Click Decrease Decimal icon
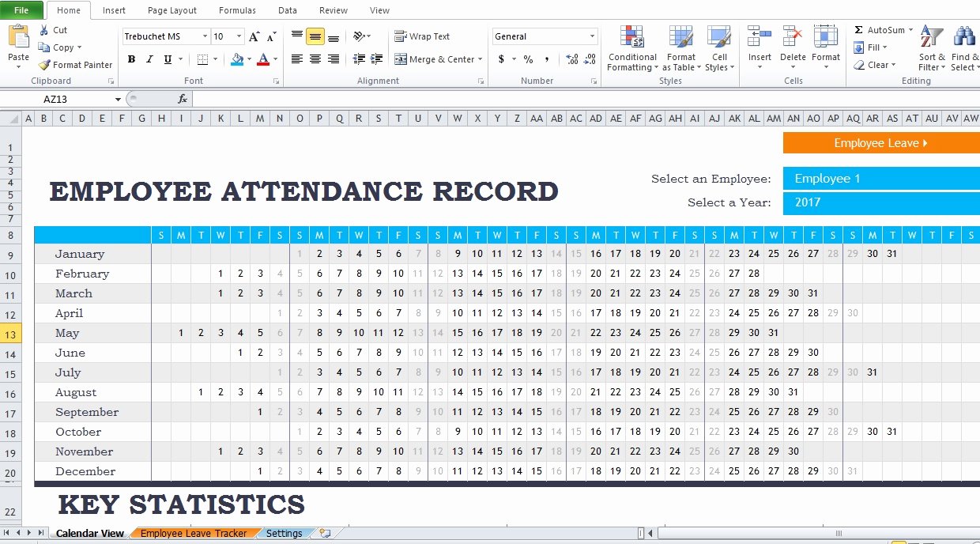This screenshot has height=544, width=980. [x=590, y=59]
